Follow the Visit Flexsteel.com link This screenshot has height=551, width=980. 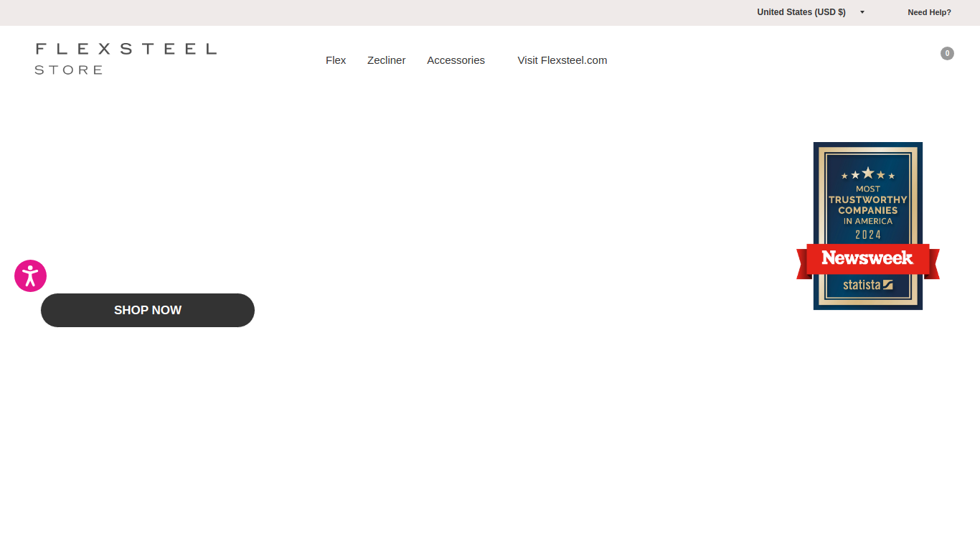(562, 60)
